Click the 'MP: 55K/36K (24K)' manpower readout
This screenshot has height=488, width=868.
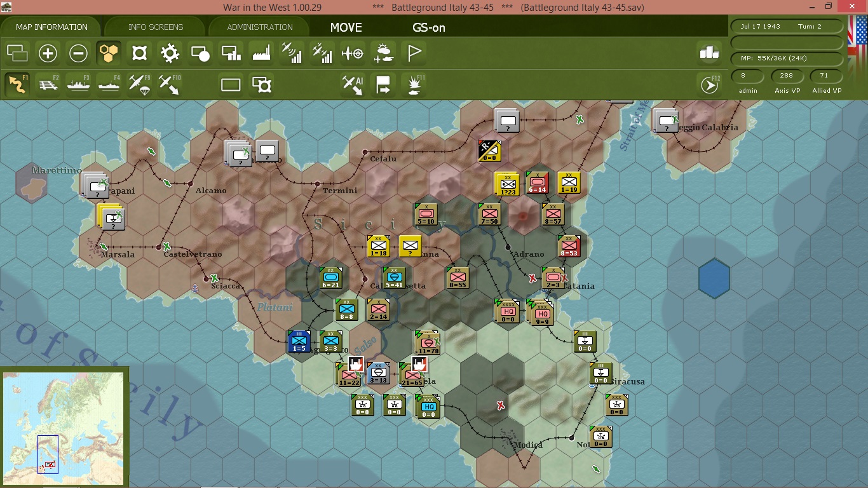(787, 58)
